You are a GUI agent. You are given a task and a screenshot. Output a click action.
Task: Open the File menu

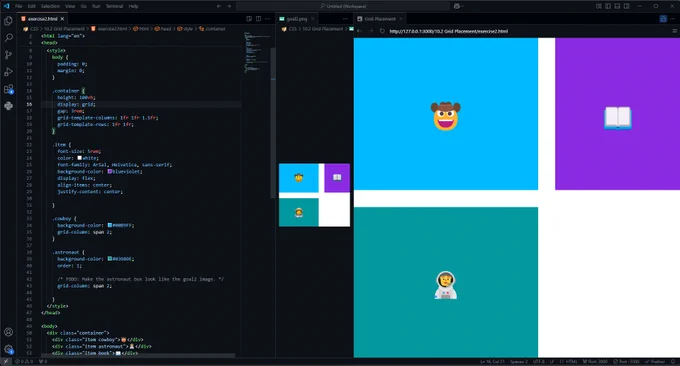(x=19, y=6)
